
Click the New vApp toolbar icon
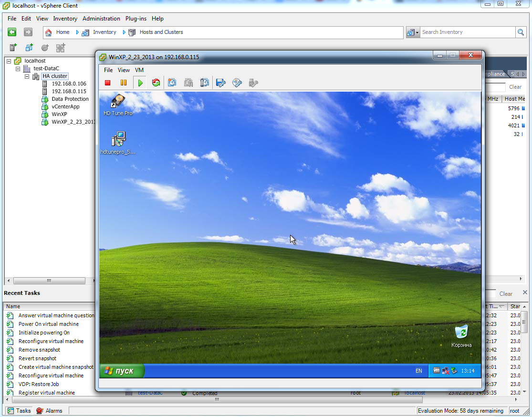coord(61,48)
